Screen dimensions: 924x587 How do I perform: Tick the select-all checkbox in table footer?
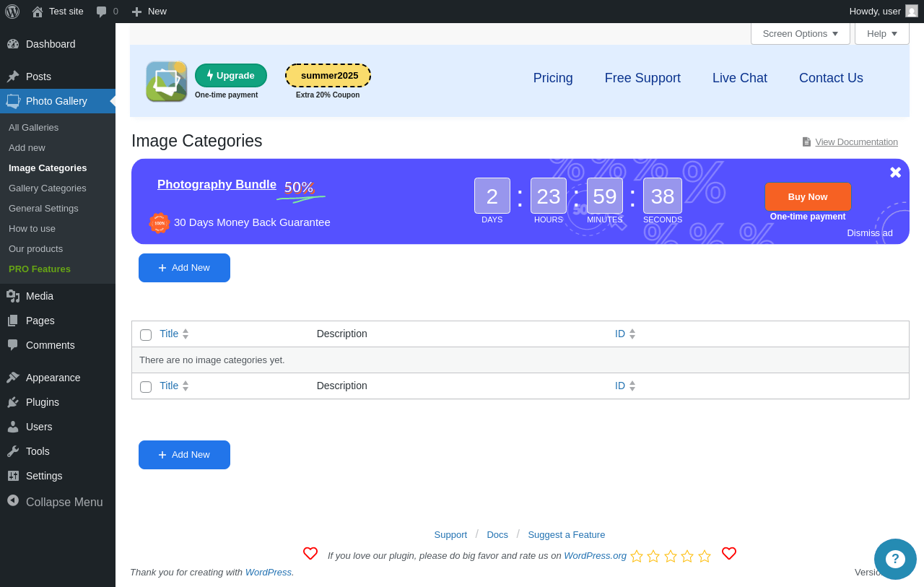[x=146, y=387]
